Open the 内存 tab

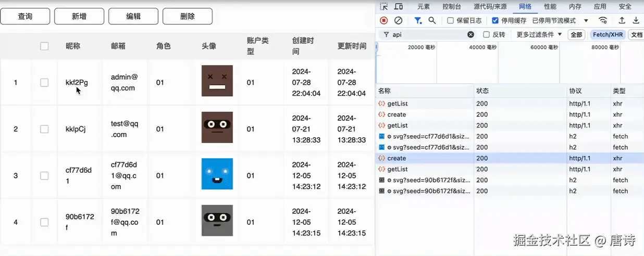(575, 7)
